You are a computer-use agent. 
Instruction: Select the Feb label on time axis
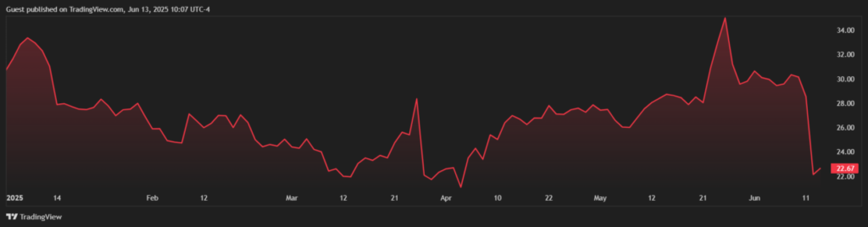(x=152, y=198)
